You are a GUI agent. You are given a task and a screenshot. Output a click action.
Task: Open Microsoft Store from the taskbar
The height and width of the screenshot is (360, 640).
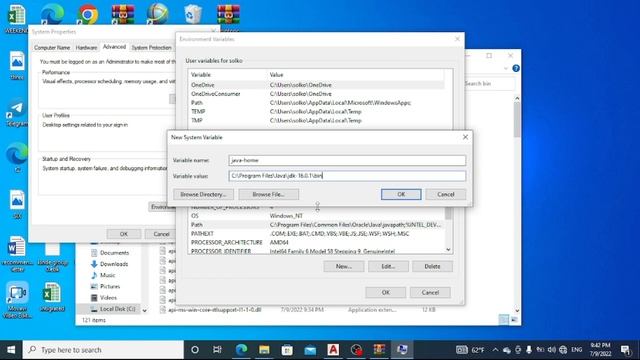pyautogui.click(x=287, y=350)
